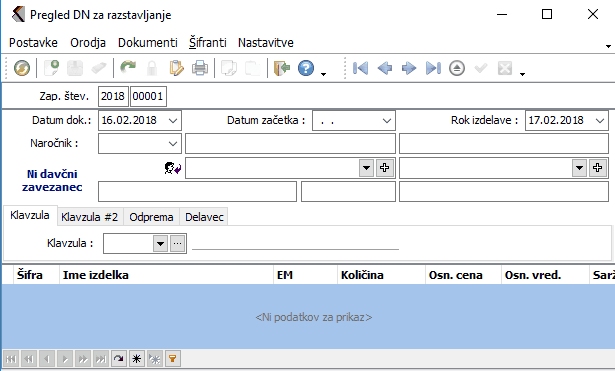The image size is (615, 371).
Task: Click right plus button to add address
Action: (x=597, y=168)
